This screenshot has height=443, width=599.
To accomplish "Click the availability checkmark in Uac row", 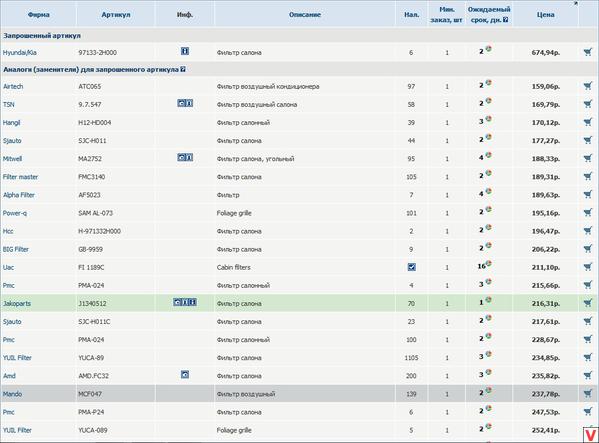I will click(411, 267).
